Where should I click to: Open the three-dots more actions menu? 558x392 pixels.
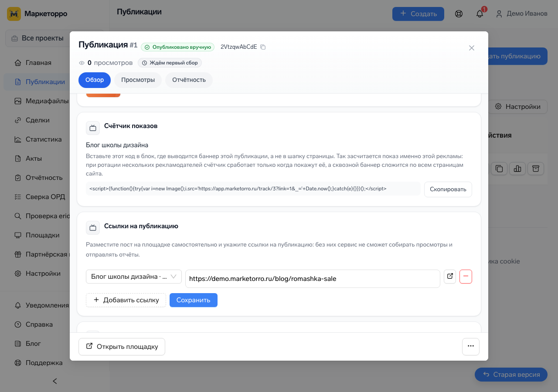click(471, 347)
